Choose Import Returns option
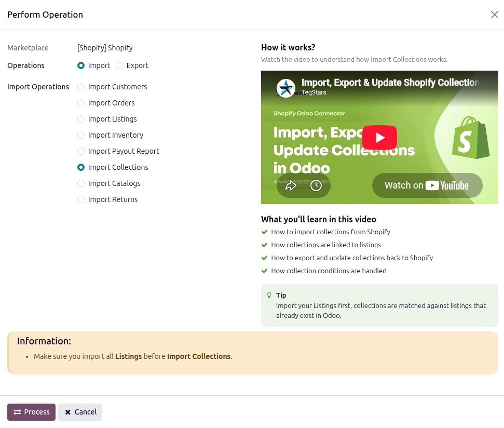The width and height of the screenshot is (504, 428). click(81, 199)
